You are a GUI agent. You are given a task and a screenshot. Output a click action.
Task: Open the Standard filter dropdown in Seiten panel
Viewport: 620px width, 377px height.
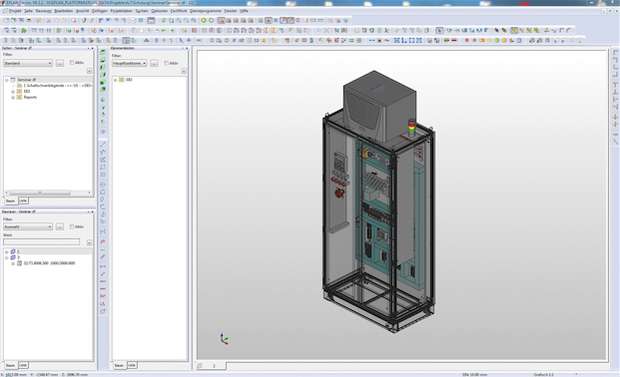(28, 63)
